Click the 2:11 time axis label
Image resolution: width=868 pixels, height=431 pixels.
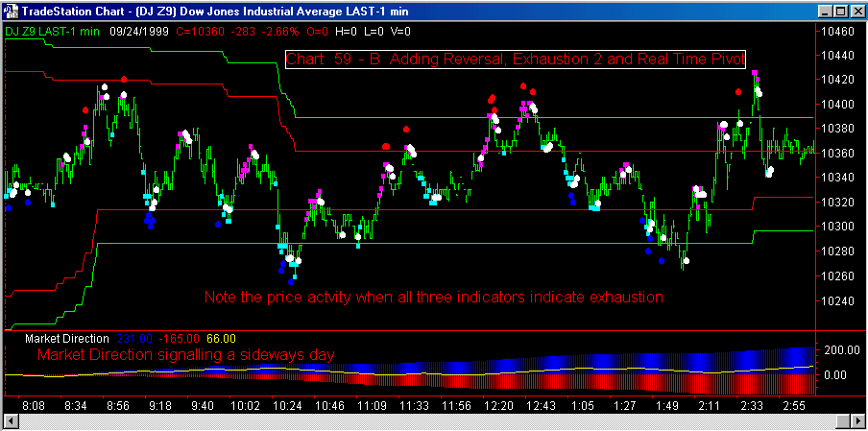[710, 405]
